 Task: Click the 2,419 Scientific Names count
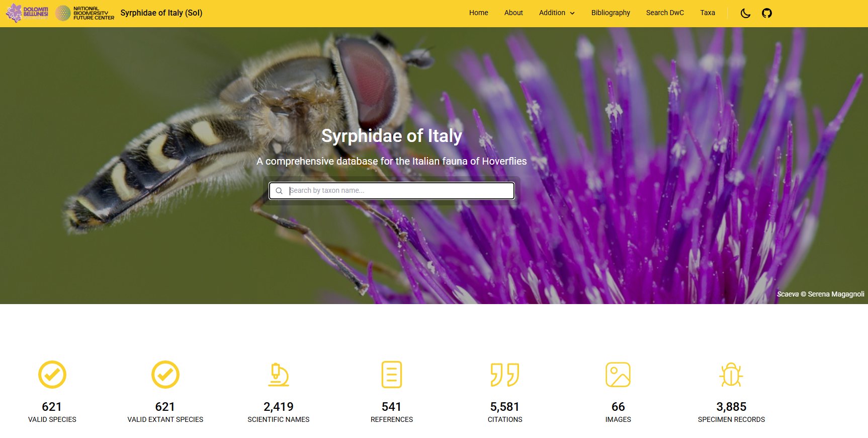279,407
